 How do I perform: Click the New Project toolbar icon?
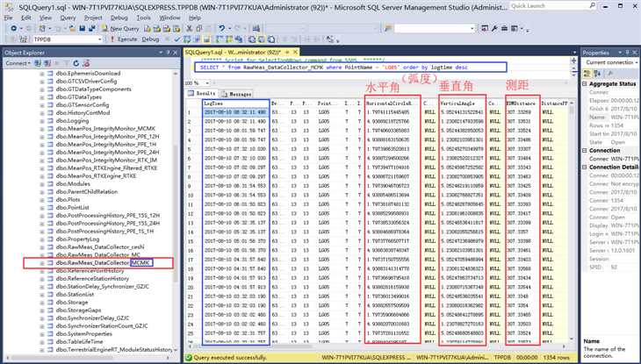[x=42, y=28]
